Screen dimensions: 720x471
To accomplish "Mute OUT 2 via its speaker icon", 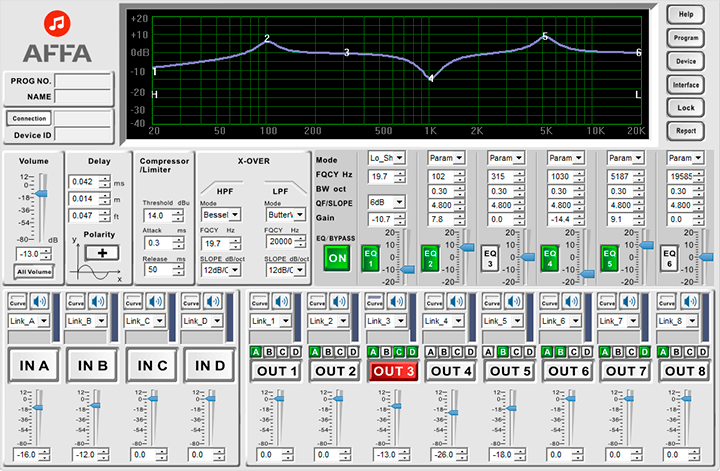I will (x=339, y=302).
